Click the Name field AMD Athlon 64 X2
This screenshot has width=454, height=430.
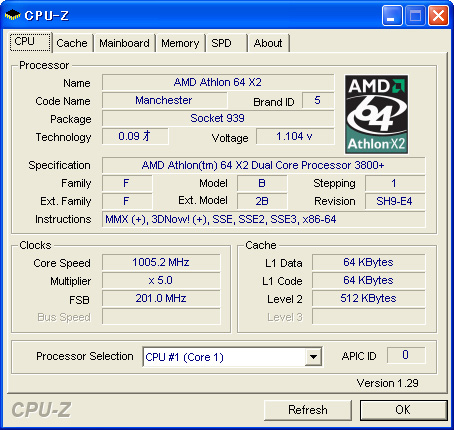coord(218,82)
